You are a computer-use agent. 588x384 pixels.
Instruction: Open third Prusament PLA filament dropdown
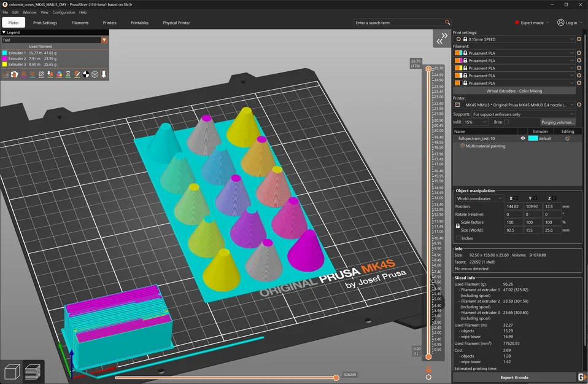[x=514, y=68]
